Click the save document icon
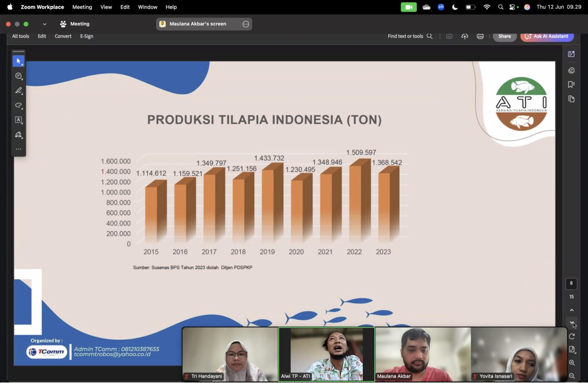The width and height of the screenshot is (588, 383). tap(449, 36)
